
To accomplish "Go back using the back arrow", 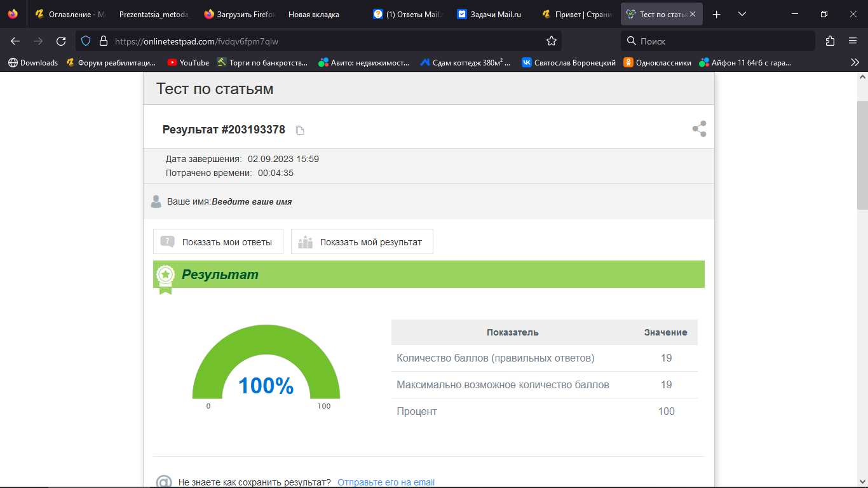I will [x=15, y=41].
